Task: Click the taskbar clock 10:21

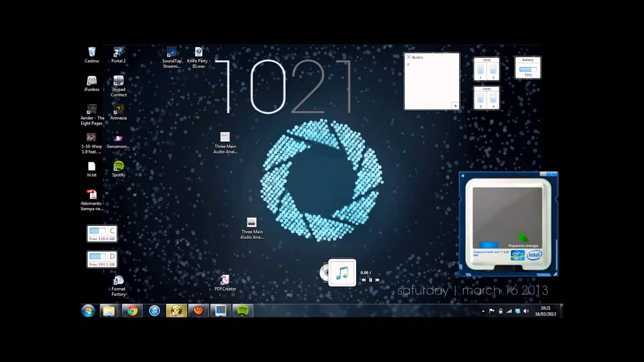Action: click(x=545, y=311)
